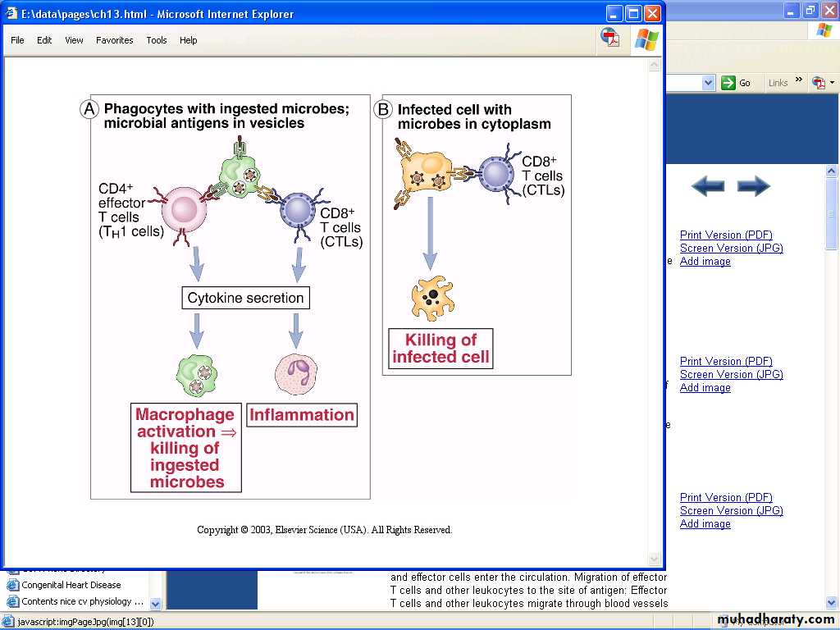Click the blue right arrow for the next page
840x630 pixels.
(x=753, y=186)
